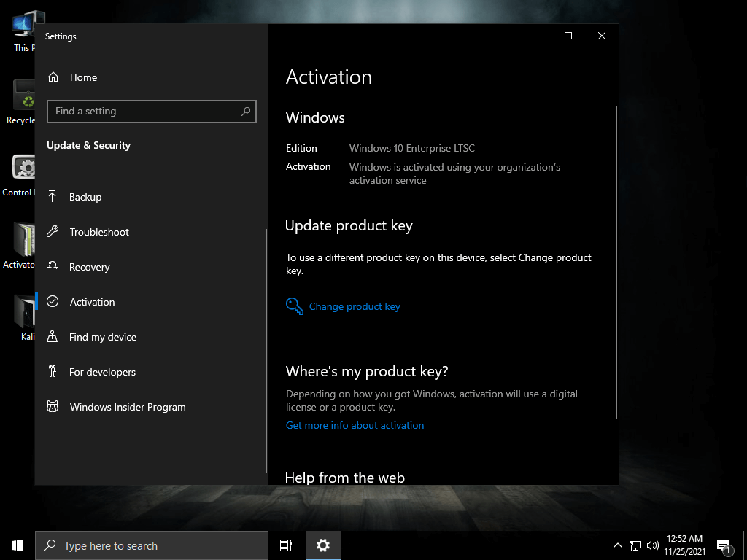Image resolution: width=747 pixels, height=560 pixels.
Task: Click the activated using your organization's service text
Action: pyautogui.click(x=454, y=174)
